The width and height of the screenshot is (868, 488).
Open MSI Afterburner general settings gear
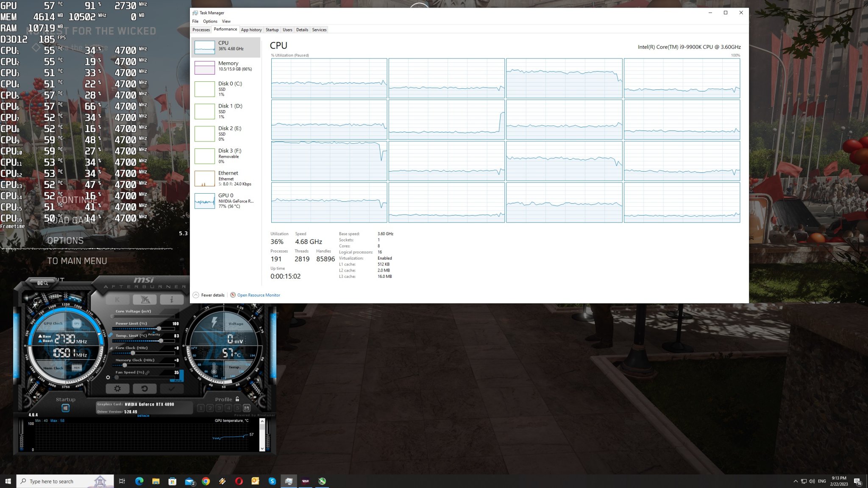click(x=117, y=388)
